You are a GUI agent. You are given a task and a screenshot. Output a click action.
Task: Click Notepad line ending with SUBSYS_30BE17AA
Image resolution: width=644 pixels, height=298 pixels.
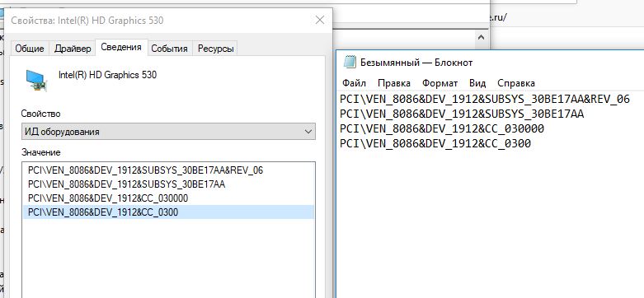(462, 114)
